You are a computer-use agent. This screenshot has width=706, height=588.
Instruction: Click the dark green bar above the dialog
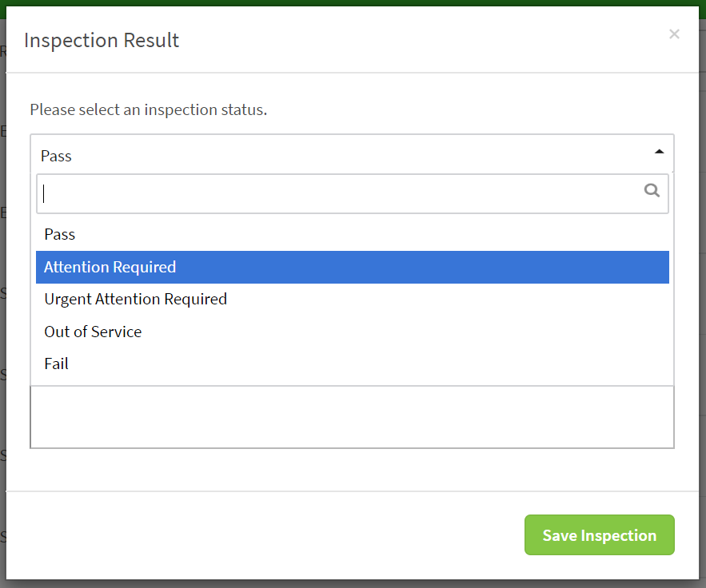coord(353,4)
